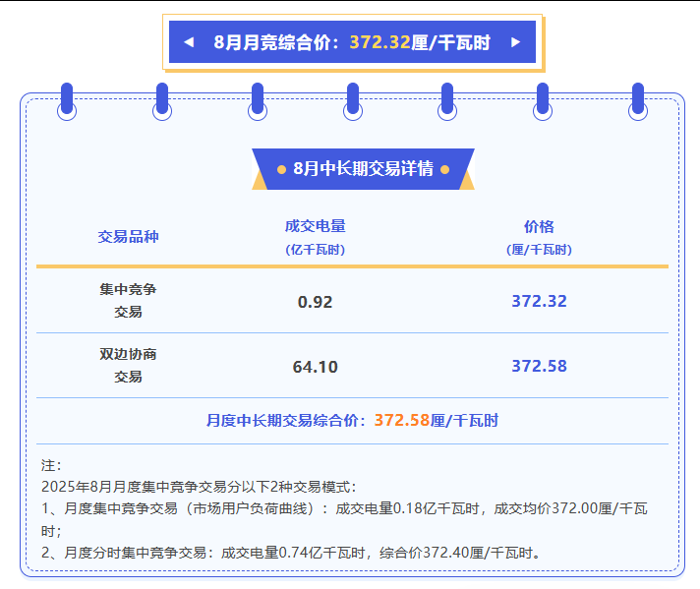Click the orange 372.32 value in top banner

pos(379,42)
